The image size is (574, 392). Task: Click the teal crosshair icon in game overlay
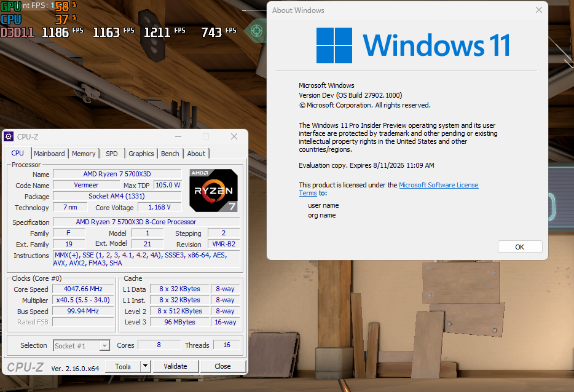(x=256, y=29)
